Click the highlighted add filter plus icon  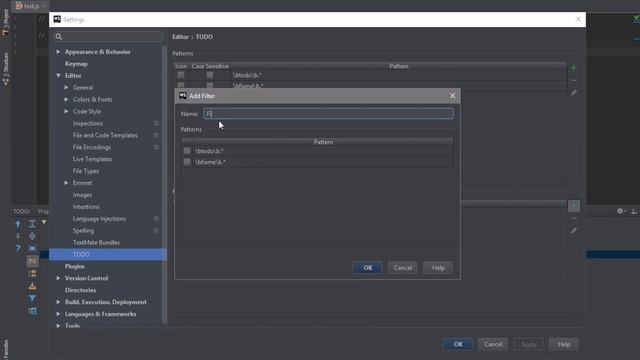(x=573, y=206)
